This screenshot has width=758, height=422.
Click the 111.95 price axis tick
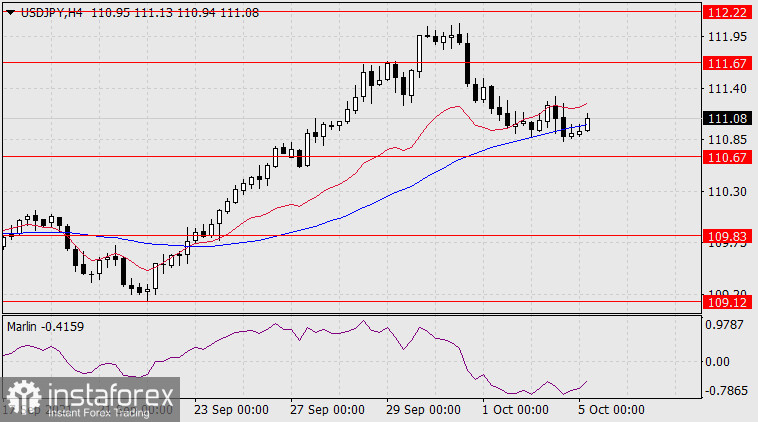727,37
